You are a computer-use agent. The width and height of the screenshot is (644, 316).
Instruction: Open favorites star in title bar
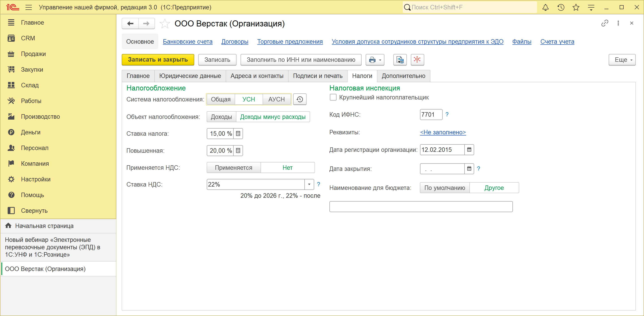pos(576,7)
